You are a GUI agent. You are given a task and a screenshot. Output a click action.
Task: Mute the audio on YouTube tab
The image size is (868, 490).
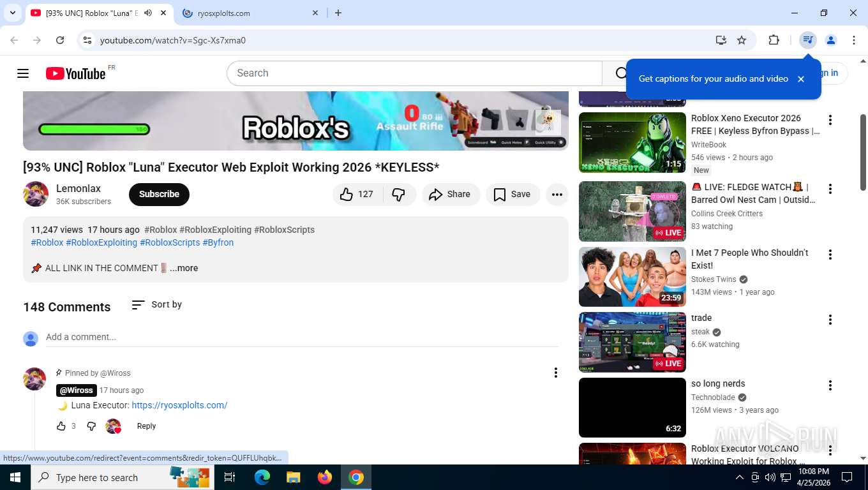(148, 13)
